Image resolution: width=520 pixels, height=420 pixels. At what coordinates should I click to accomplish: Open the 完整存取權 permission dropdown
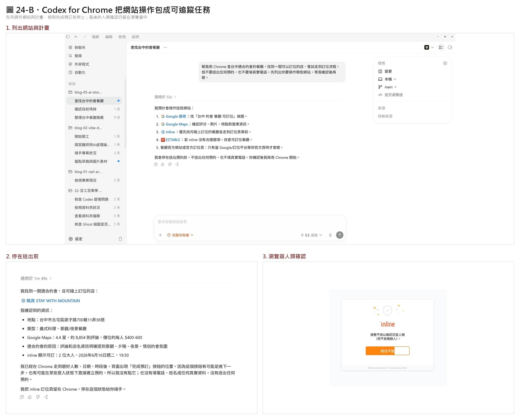180,235
